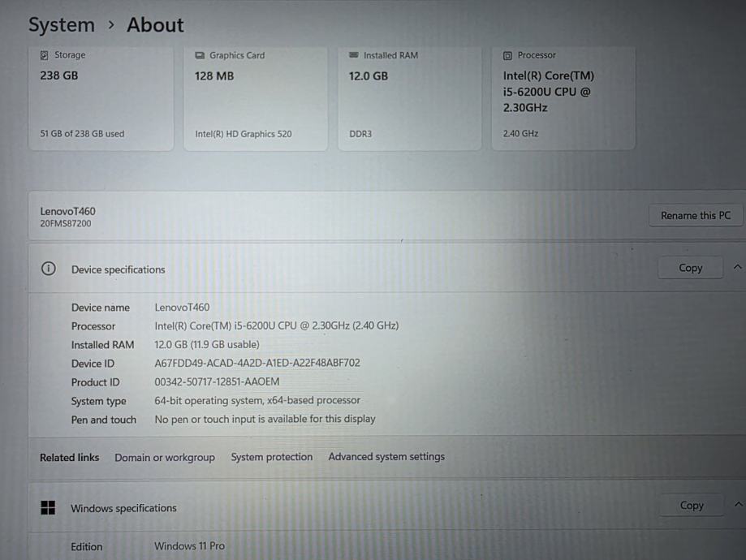Click the 'Windows specifications' heading
The image size is (746, 560).
coord(123,508)
